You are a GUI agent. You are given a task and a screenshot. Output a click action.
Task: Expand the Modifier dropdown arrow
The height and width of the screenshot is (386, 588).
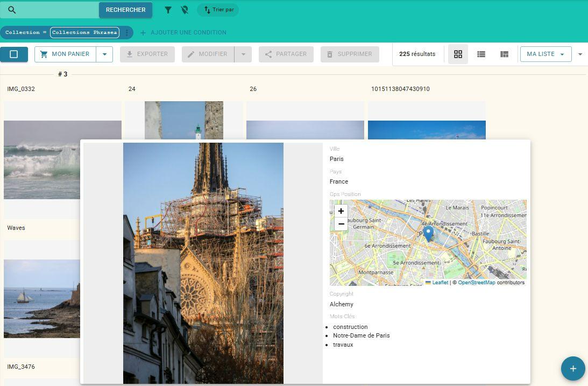click(x=243, y=54)
